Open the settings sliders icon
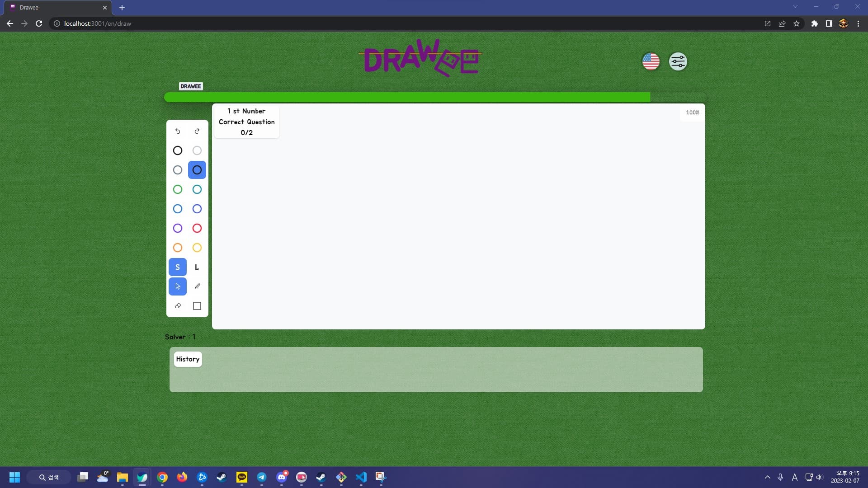868x488 pixels. pyautogui.click(x=678, y=61)
